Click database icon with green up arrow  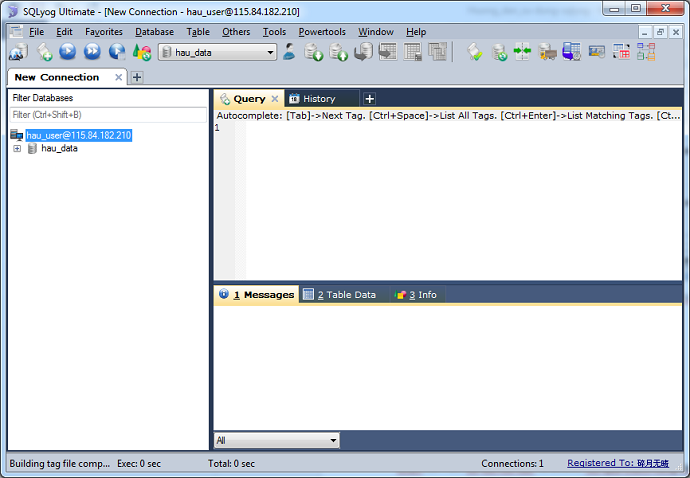(338, 52)
